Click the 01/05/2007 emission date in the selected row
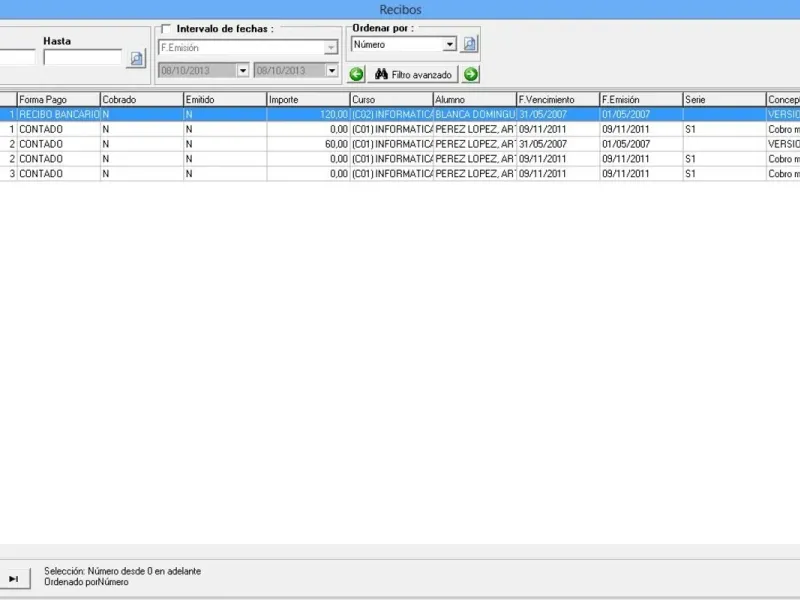This screenshot has width=800, height=600. [x=641, y=114]
